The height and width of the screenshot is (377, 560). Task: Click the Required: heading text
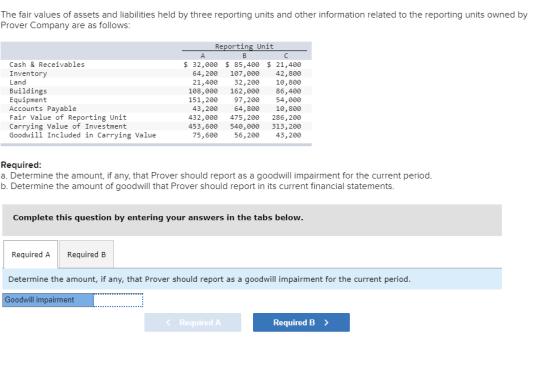click(x=21, y=165)
